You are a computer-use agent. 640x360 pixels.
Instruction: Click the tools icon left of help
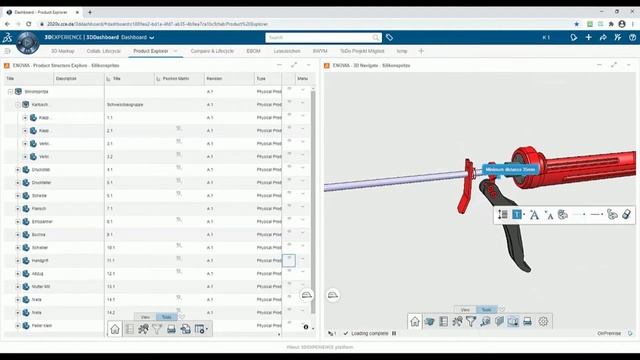coord(618,38)
